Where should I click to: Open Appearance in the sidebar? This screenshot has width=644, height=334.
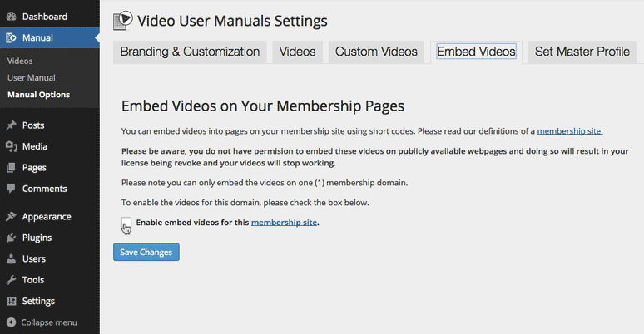click(x=47, y=217)
